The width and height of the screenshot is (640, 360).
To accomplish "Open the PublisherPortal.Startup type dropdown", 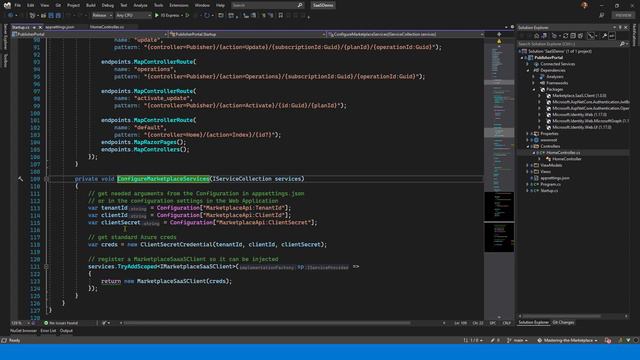I will pos(247,34).
